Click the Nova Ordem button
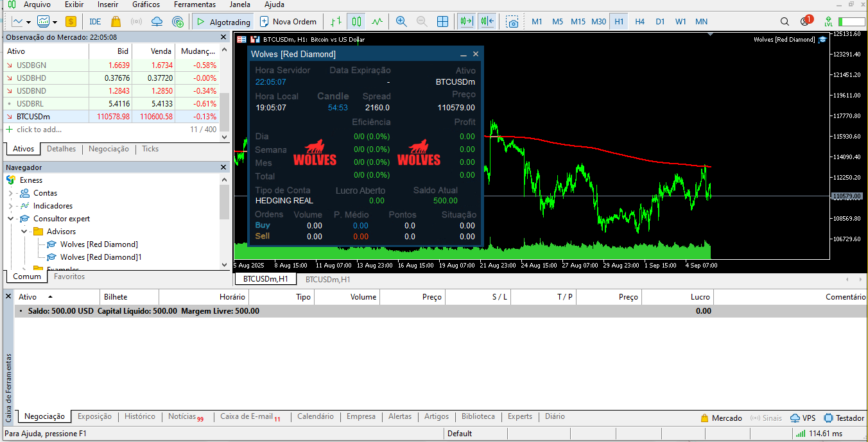The width and height of the screenshot is (868, 442). point(288,21)
